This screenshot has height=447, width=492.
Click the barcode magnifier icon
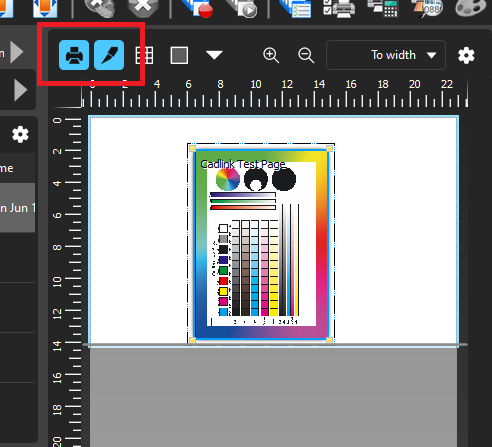pyautogui.click(x=427, y=8)
